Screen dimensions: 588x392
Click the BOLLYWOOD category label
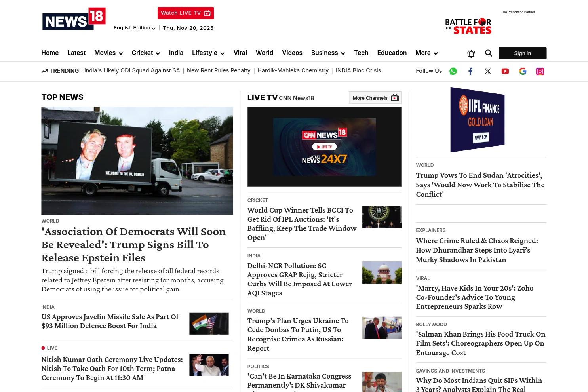click(431, 325)
